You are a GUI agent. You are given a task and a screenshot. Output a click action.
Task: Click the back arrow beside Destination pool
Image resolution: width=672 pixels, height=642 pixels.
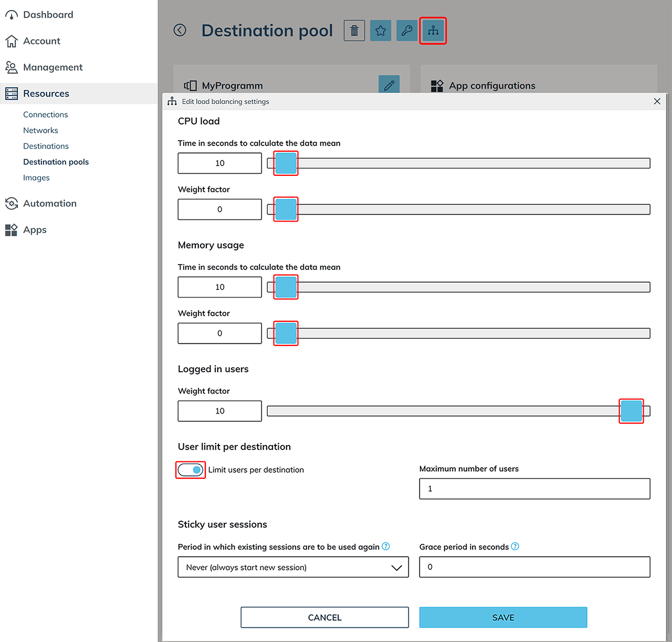tap(180, 30)
